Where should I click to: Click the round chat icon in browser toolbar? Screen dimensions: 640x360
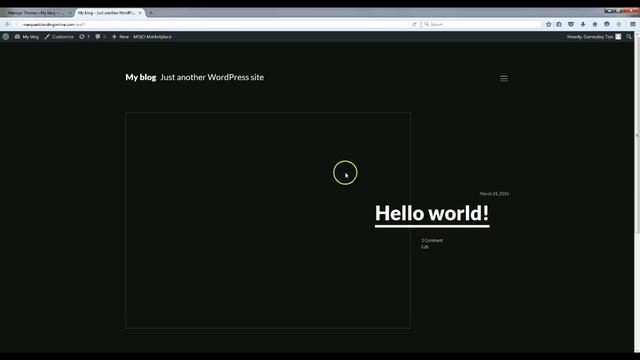607,24
